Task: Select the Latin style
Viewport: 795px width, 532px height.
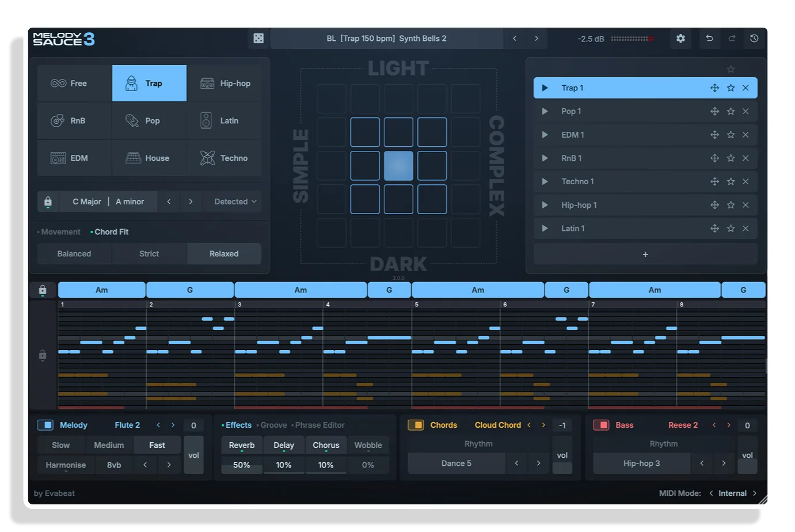Action: click(225, 121)
